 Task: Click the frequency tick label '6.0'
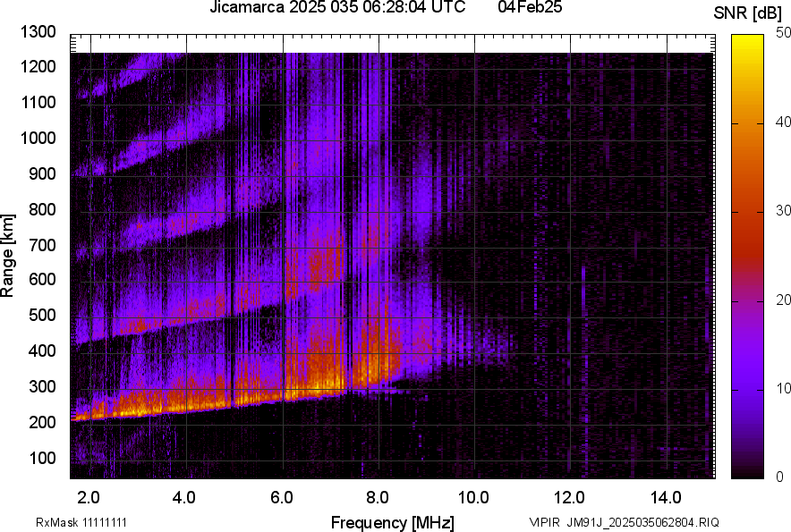click(282, 498)
